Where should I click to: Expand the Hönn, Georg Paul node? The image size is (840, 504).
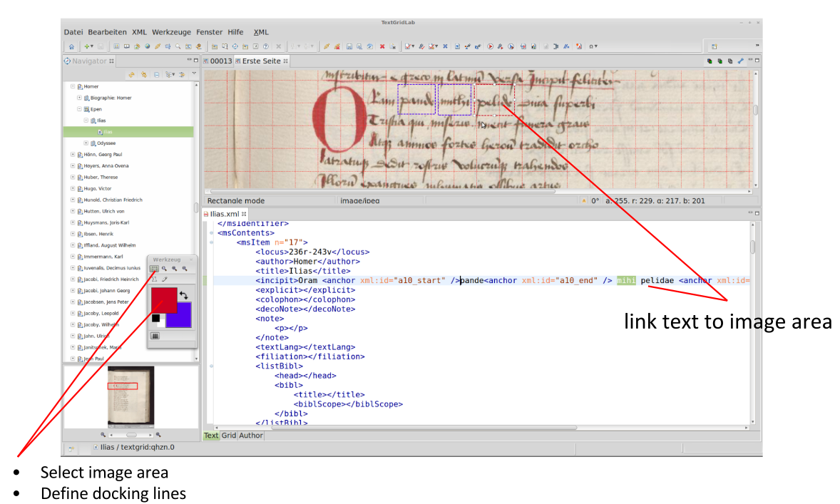coord(73,154)
